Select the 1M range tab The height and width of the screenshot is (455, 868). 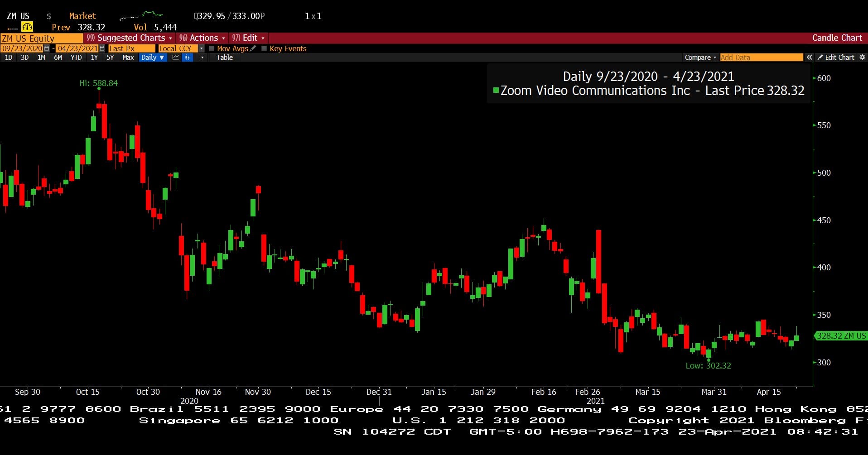coord(41,57)
